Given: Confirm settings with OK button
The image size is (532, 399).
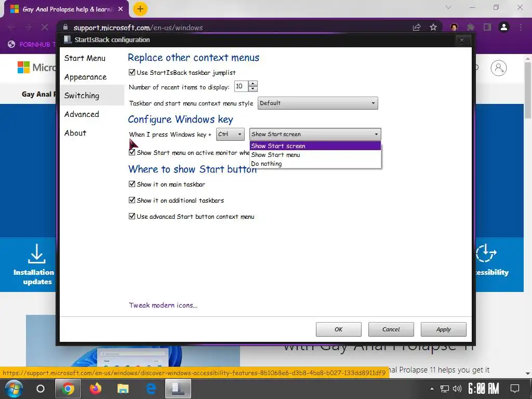Looking at the screenshot, I should pos(338,329).
